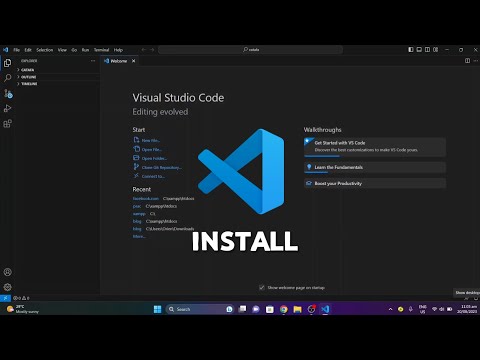This screenshot has height=360, width=480.
Task: Toggle Show welcome page on startup checkbox
Action: point(262,287)
